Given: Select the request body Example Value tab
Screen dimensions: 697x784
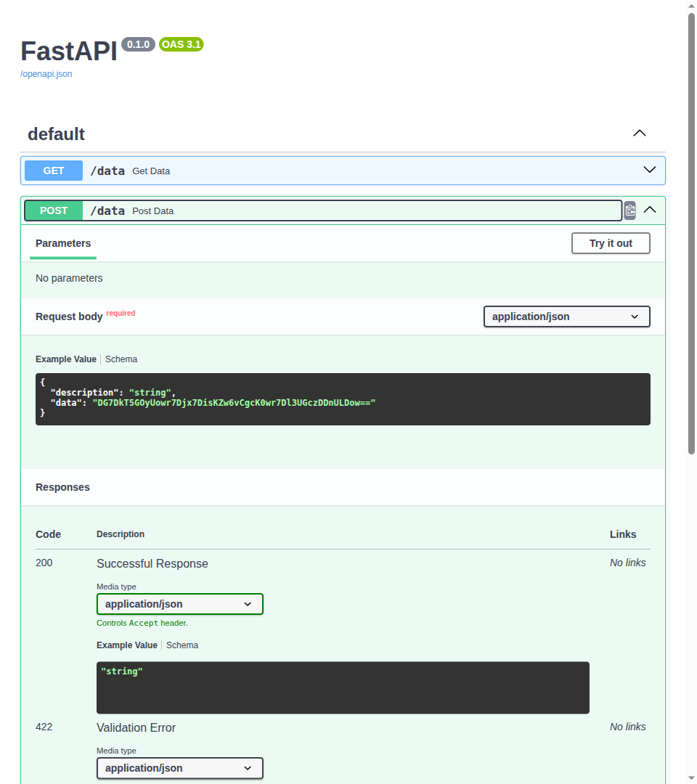Looking at the screenshot, I should [66, 359].
